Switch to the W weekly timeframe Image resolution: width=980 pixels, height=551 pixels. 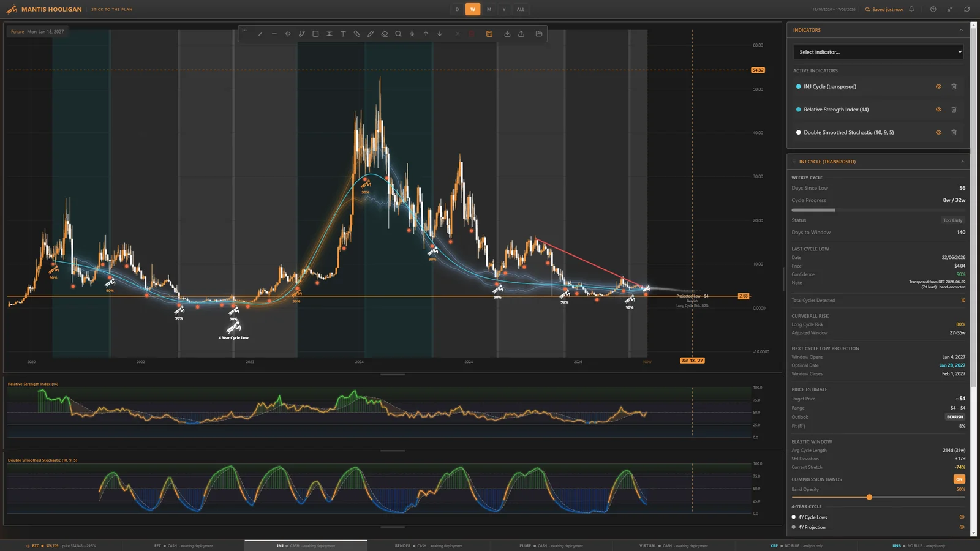coord(472,9)
